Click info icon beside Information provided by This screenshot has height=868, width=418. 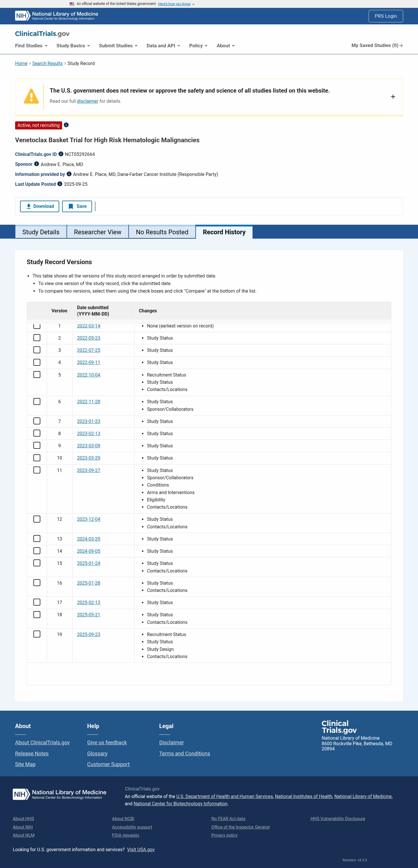(69, 174)
